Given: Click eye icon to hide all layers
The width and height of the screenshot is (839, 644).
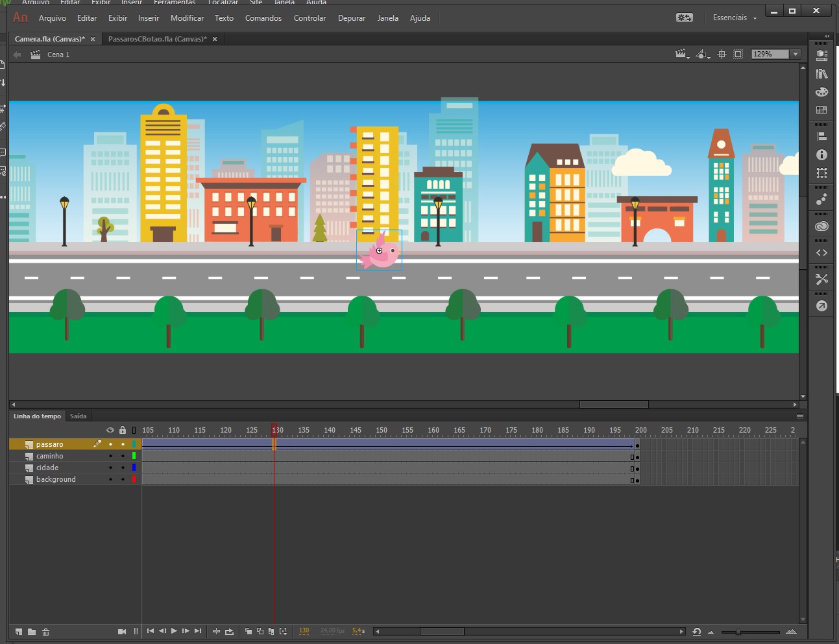Looking at the screenshot, I should point(110,430).
